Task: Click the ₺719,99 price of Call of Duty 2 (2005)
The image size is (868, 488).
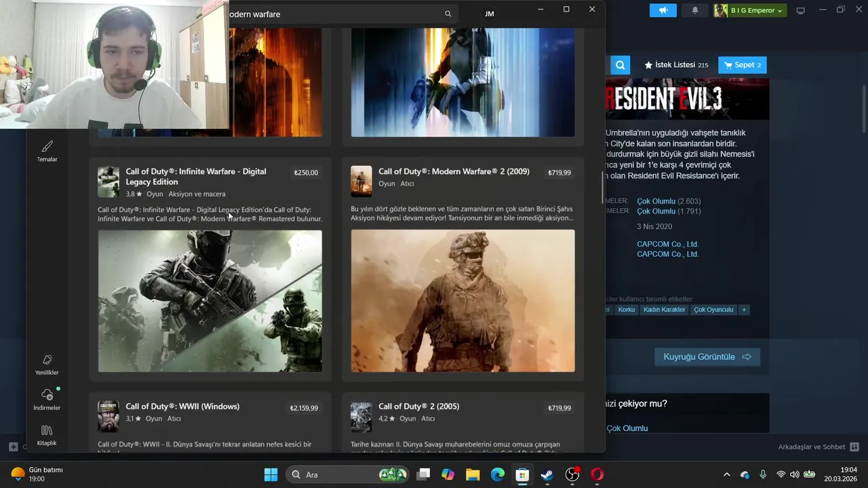Action: (559, 408)
